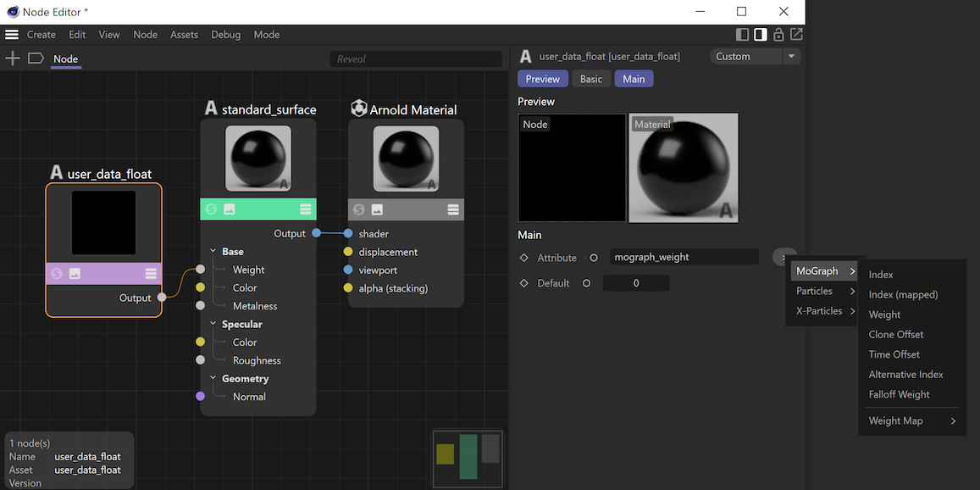Click the dropdown arrow beside Custom
980x490 pixels.
click(x=792, y=56)
